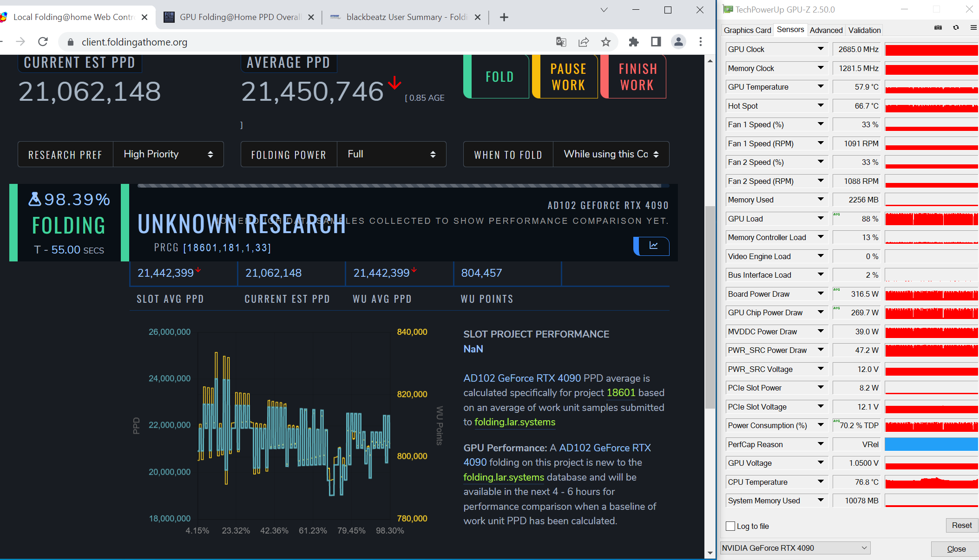Click the GPU-Z refresh sensors icon

[x=956, y=28]
